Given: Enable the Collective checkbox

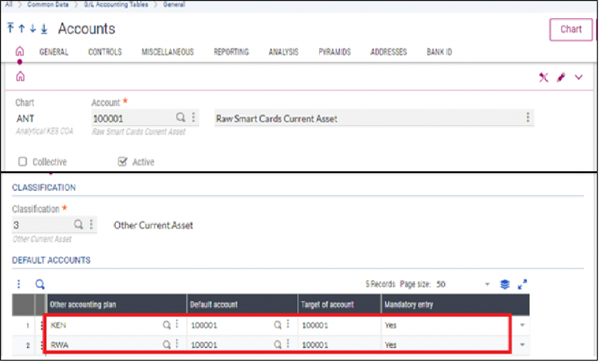Looking at the screenshot, I should (23, 163).
